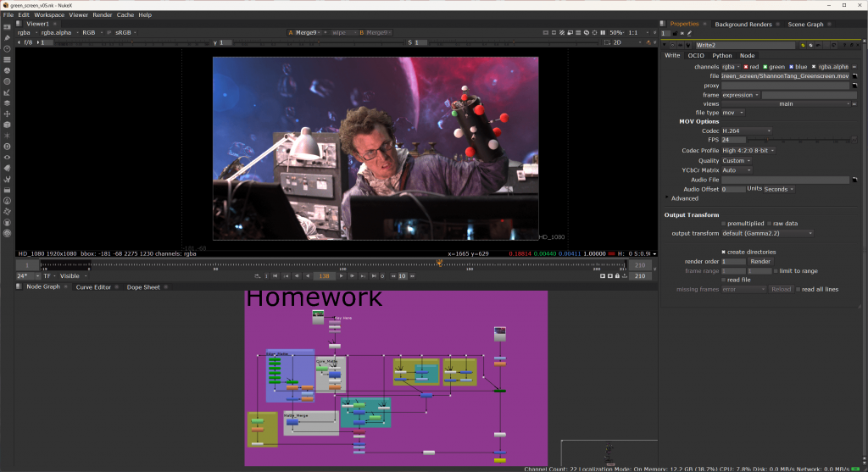Screen dimensions: 868x472
Task: Open the Render menu
Action: 102,15
